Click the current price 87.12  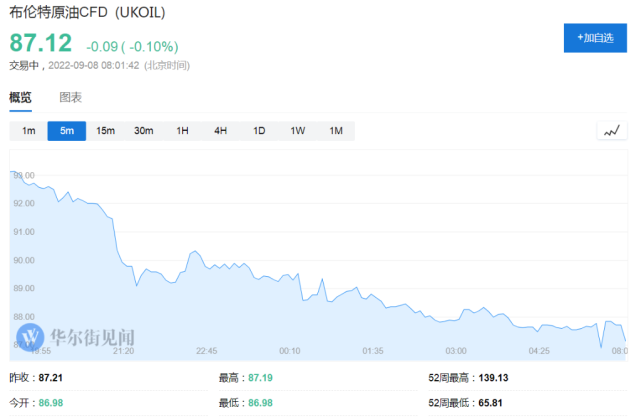tap(41, 43)
